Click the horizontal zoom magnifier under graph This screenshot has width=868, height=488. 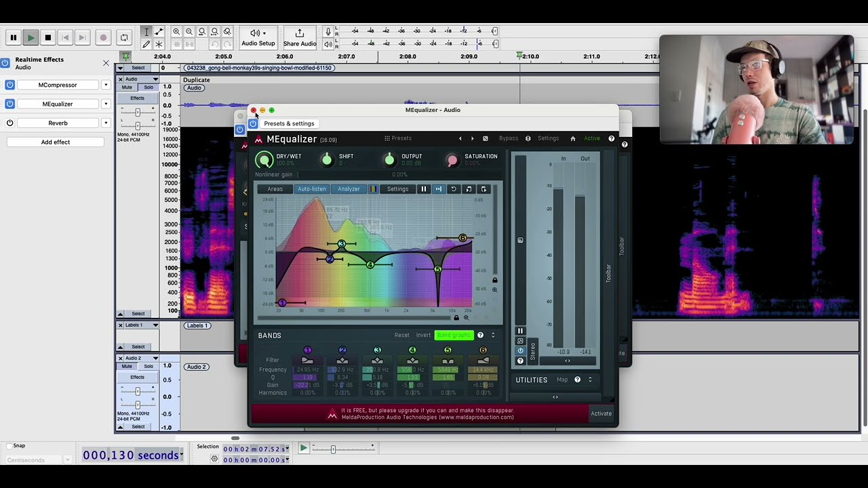tap(466, 317)
